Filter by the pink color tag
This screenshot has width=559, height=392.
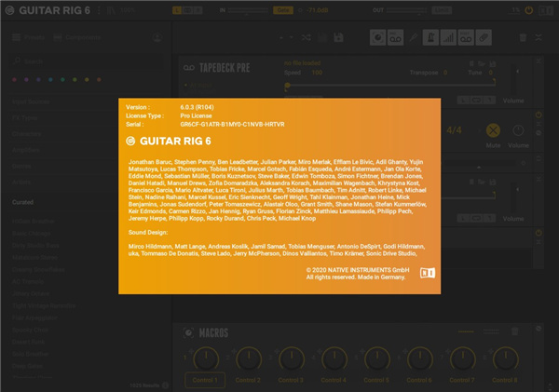pos(14,80)
